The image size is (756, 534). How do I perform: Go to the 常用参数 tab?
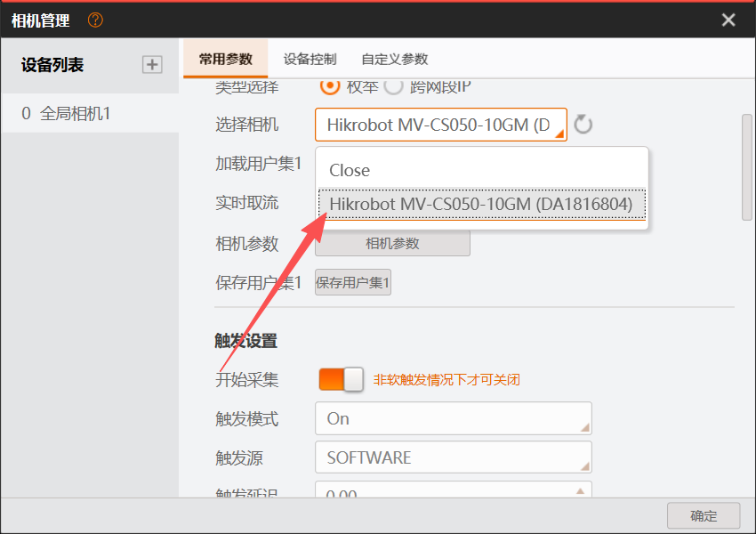[x=225, y=60]
